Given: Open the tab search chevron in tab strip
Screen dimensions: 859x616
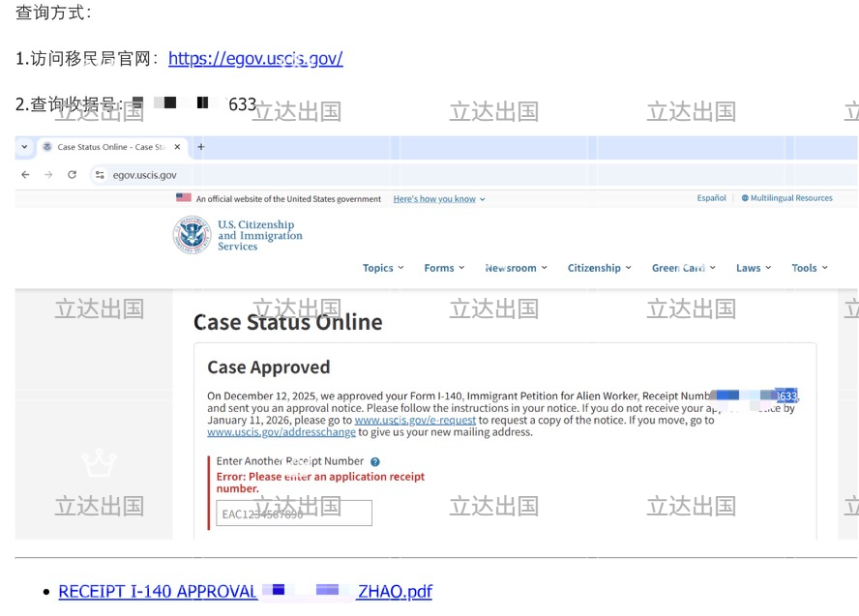Looking at the screenshot, I should click(23, 147).
